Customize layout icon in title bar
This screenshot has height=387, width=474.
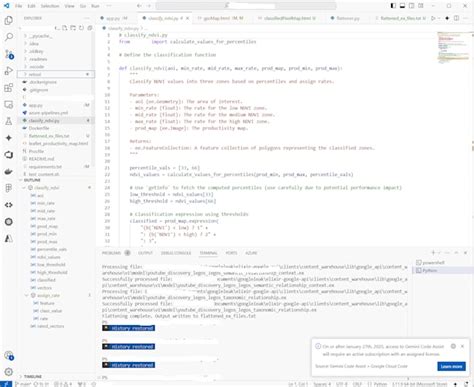(x=421, y=6)
